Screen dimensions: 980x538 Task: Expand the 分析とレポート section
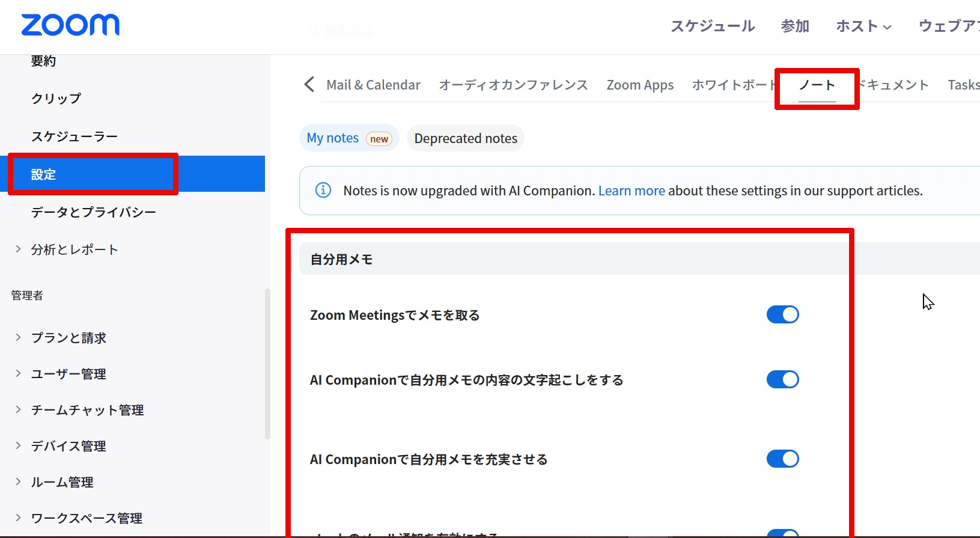tap(18, 249)
